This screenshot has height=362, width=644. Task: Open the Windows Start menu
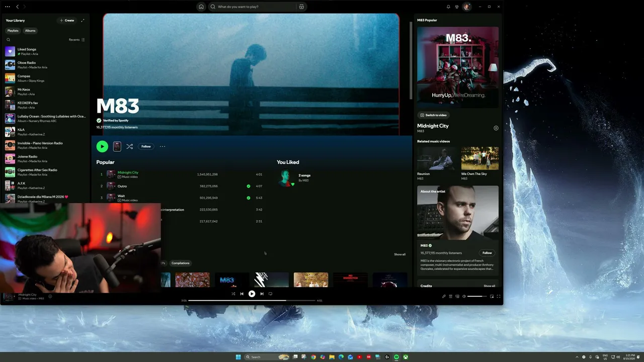tap(238, 357)
